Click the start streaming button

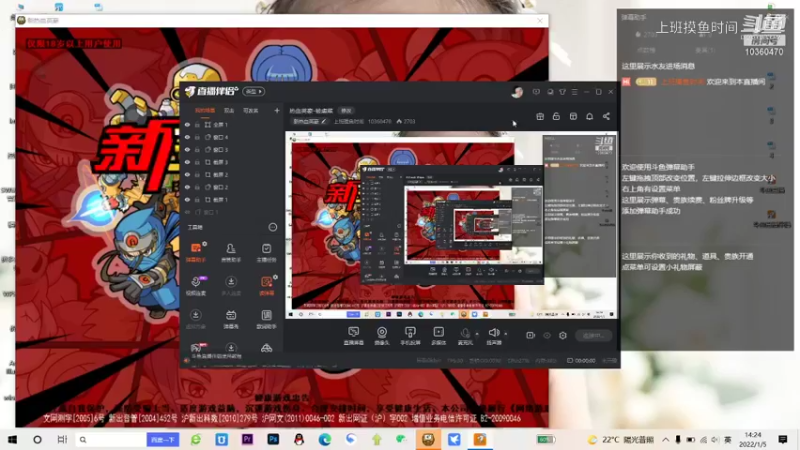[x=594, y=335]
